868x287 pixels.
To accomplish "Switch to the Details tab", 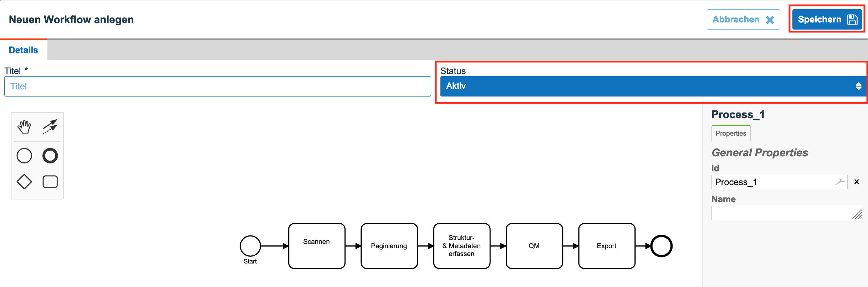I will [24, 50].
